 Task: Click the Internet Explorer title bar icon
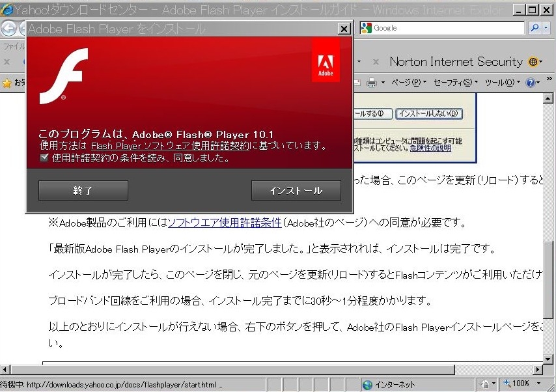click(x=7, y=10)
